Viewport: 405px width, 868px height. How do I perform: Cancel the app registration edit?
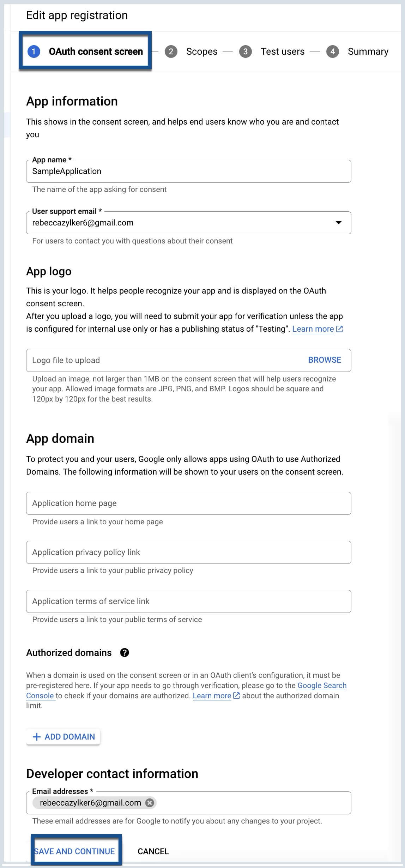coord(153,851)
